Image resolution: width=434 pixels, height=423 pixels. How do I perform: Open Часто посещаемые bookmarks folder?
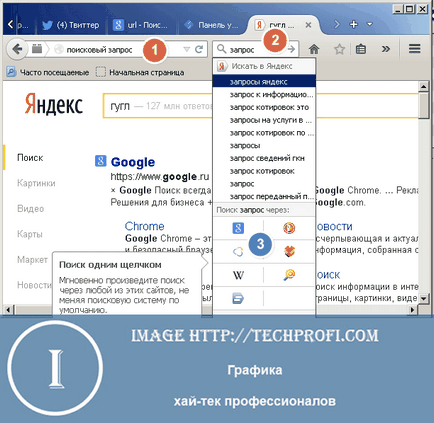pyautogui.click(x=48, y=72)
